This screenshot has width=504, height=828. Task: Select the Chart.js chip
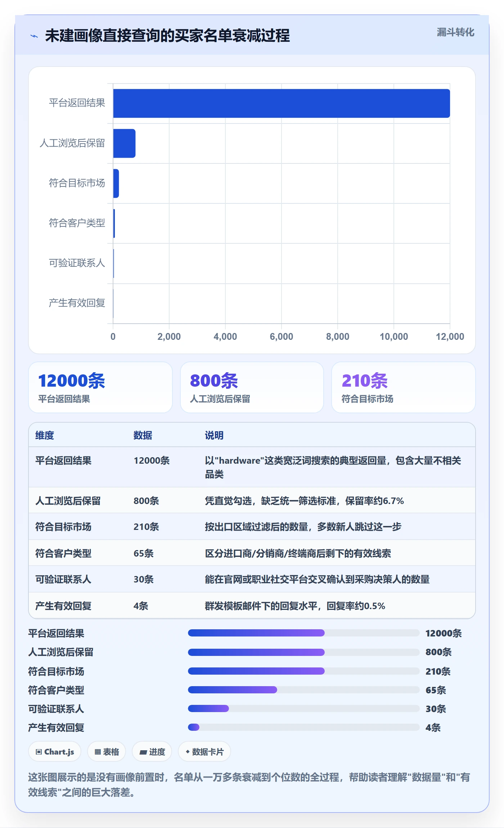pos(55,752)
